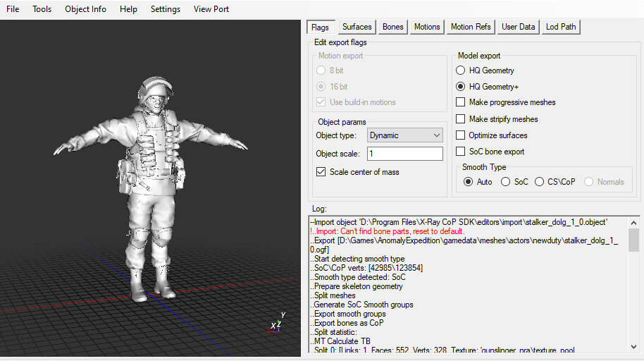Open the Tools menu

coord(42,9)
